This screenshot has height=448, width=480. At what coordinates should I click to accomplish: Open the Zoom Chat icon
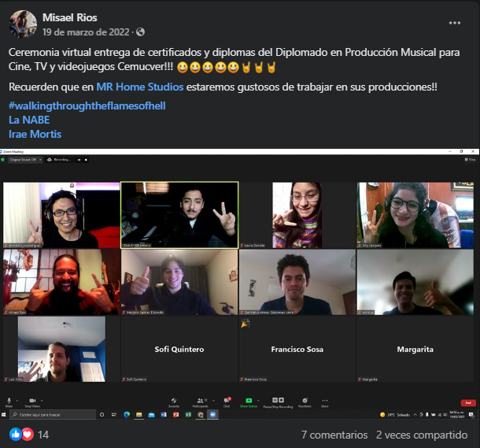click(x=227, y=402)
